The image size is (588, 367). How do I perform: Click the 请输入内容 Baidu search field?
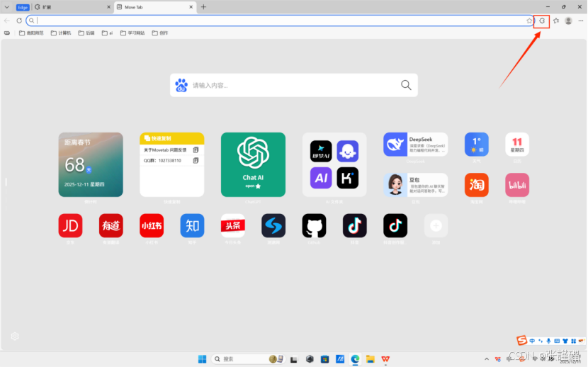pyautogui.click(x=293, y=86)
